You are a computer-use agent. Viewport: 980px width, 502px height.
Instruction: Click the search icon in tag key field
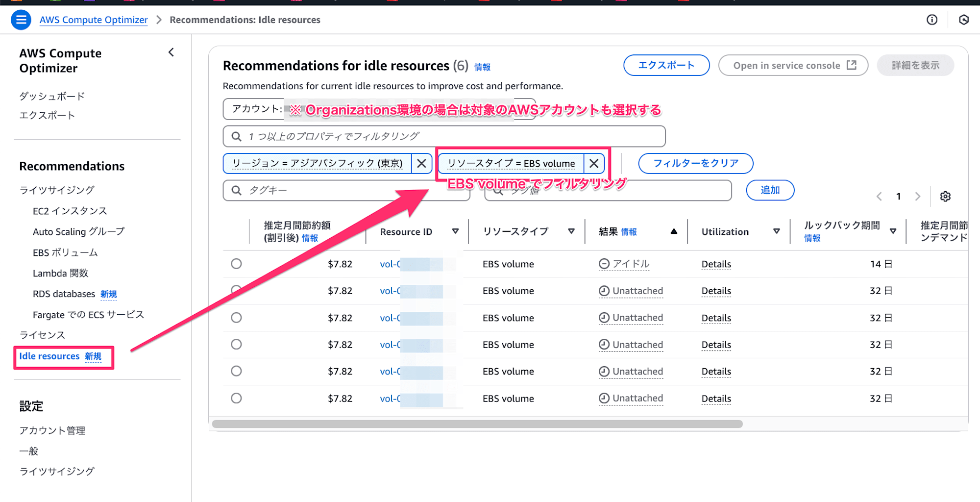coord(237,190)
